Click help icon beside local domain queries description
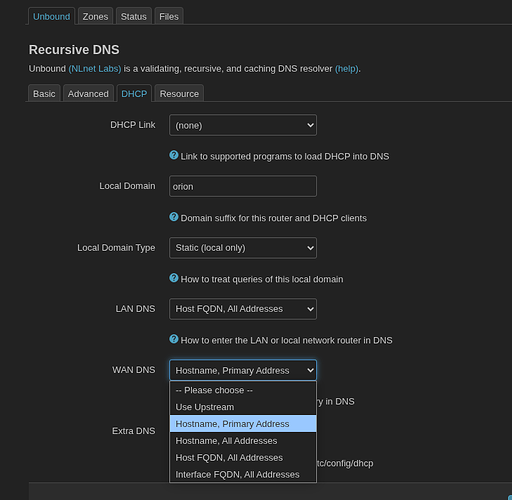Screen dimensions: 512x500 [174, 278]
